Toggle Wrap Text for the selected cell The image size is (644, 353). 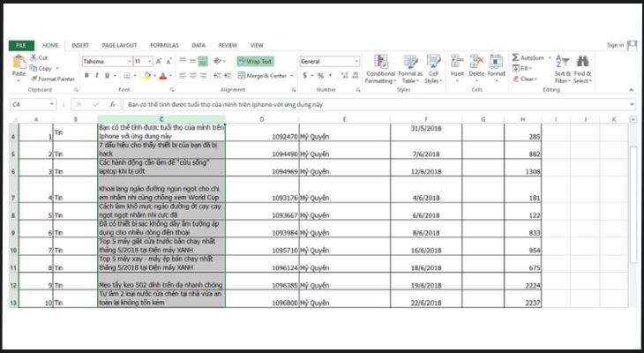pyautogui.click(x=255, y=62)
